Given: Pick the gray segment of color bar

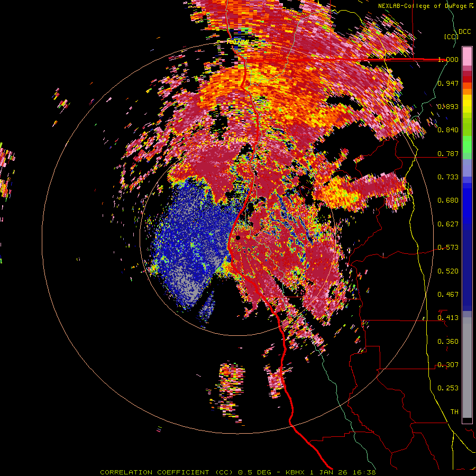Looking at the screenshot, I should (467, 368).
